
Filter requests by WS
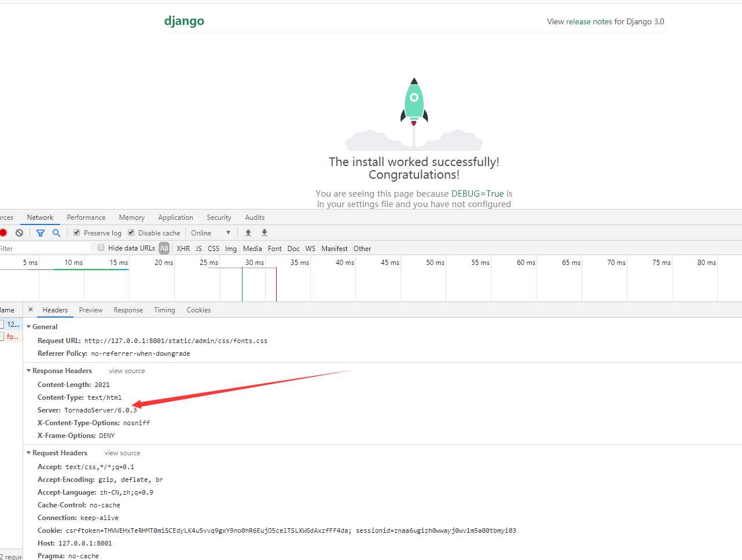(x=310, y=248)
